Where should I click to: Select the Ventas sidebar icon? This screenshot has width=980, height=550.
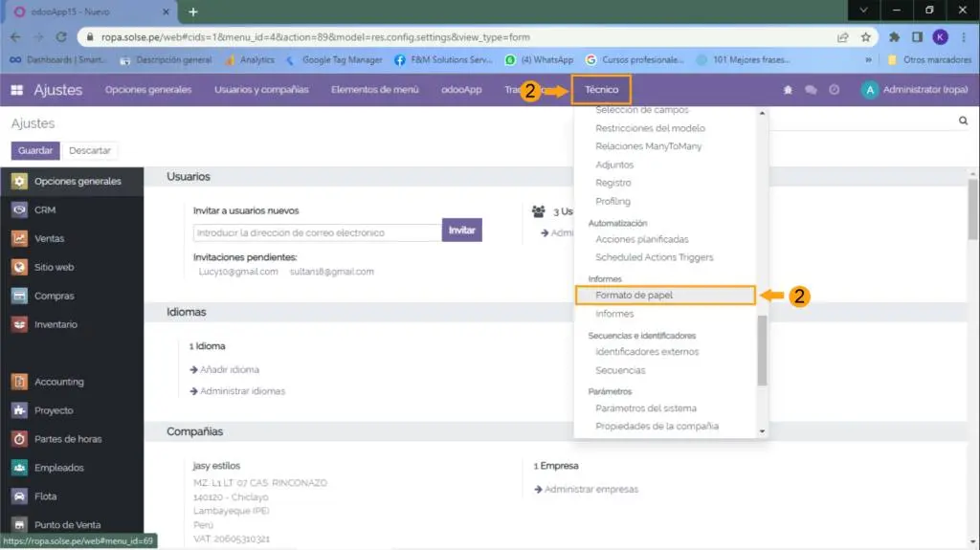point(19,238)
